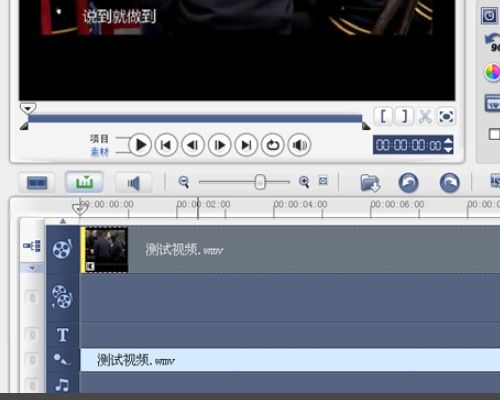Screen dimensions: 500x400
Task: Click the ruler at 00:00:04:00
Action: (301, 204)
